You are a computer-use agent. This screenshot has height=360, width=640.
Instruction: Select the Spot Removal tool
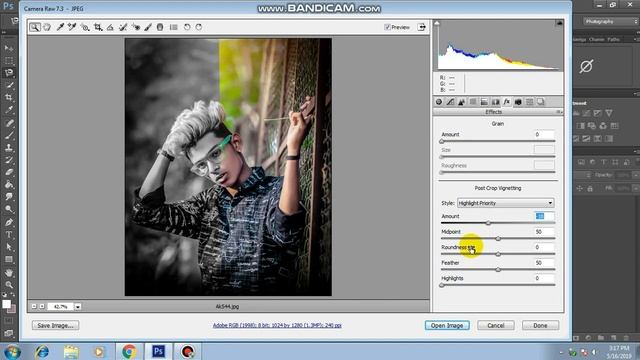tap(123, 27)
